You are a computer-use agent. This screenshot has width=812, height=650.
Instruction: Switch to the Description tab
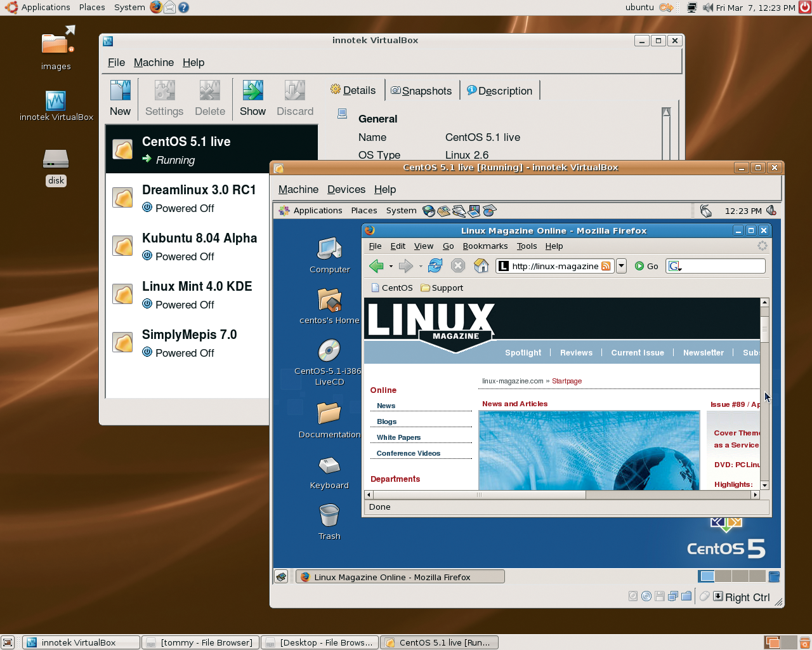pos(500,91)
